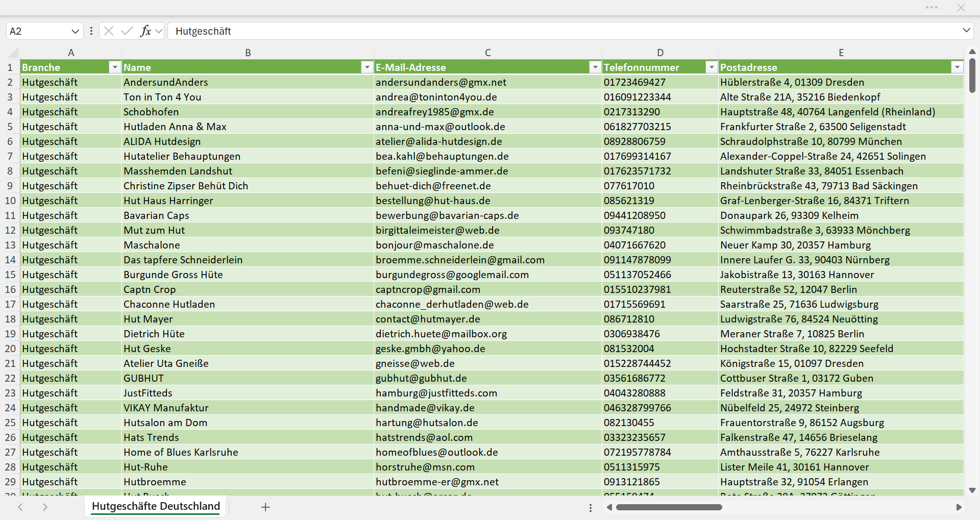Select cell Bavarian Caps
Image resolution: width=980 pixels, height=520 pixels.
click(x=248, y=215)
